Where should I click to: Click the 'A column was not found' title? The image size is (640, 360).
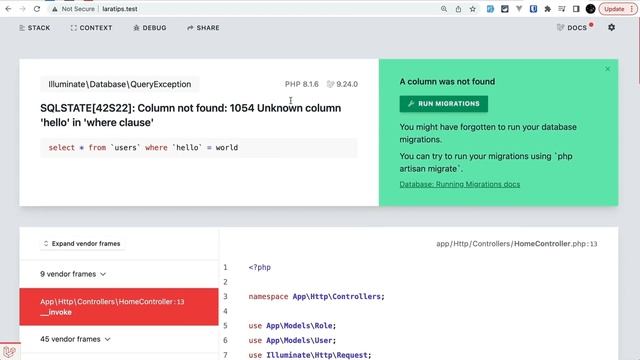(447, 82)
